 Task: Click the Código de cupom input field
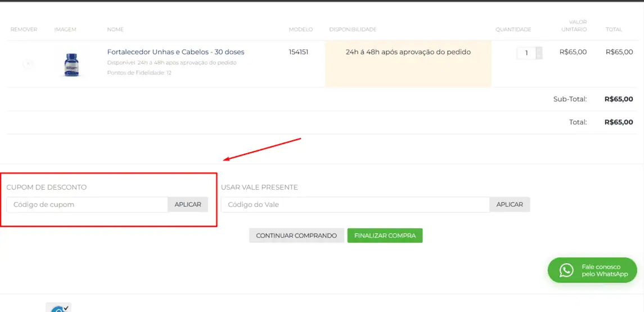click(87, 204)
